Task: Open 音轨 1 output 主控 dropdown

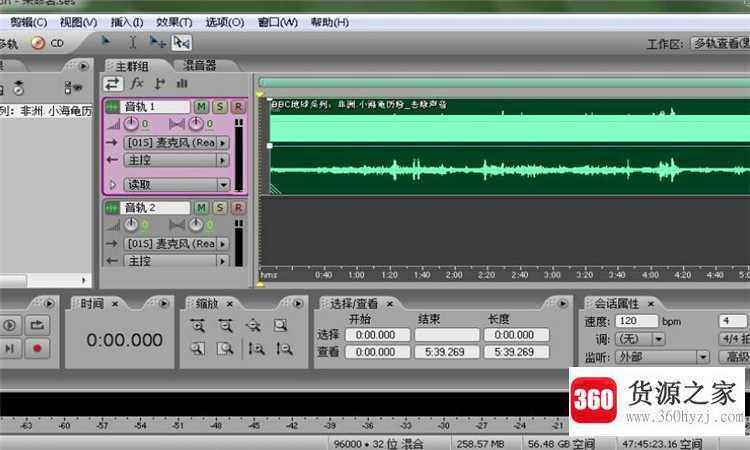Action: click(176, 160)
